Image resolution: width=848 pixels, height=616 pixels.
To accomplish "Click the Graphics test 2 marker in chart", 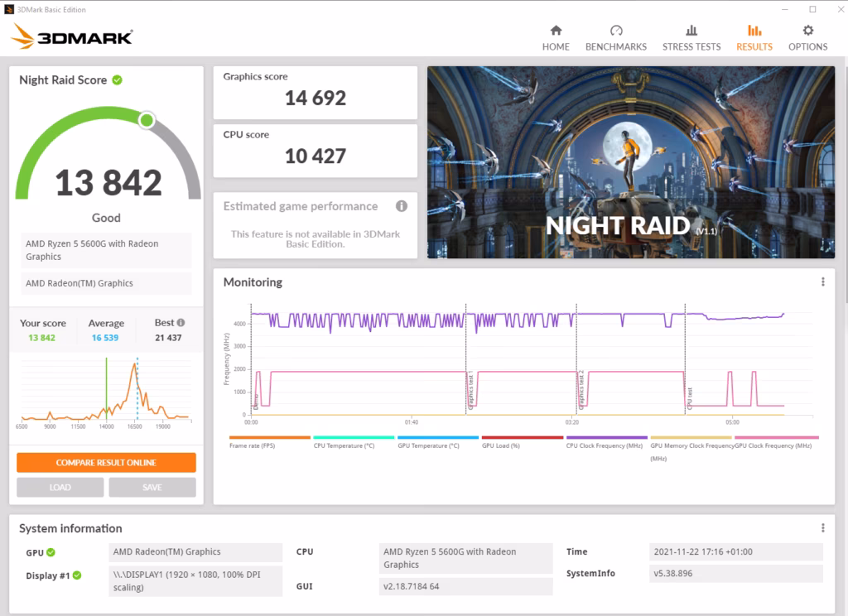I will click(x=581, y=389).
